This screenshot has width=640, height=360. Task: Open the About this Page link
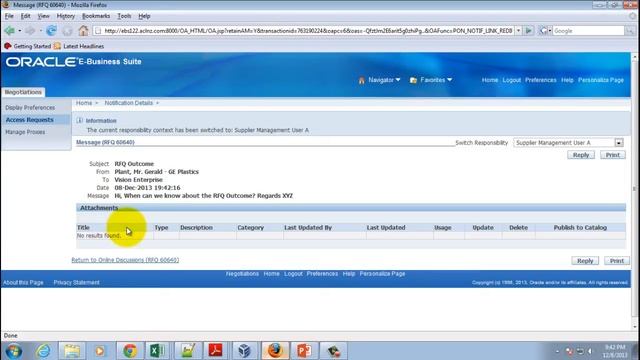[23, 282]
